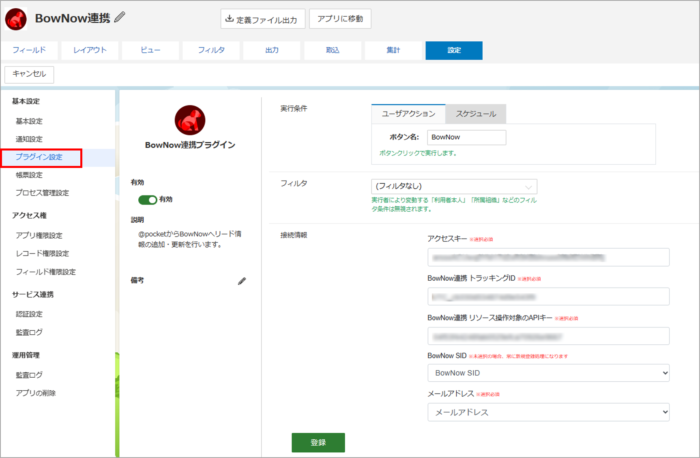Switch to the レイアウト tab
Viewport: 700px width, 458px height.
tap(90, 50)
